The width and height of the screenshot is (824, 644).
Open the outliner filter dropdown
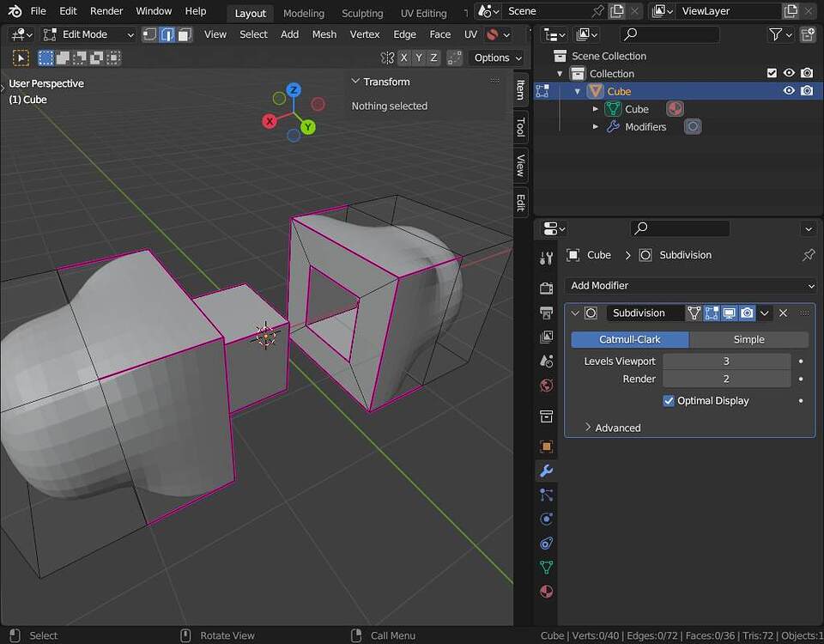(780, 34)
